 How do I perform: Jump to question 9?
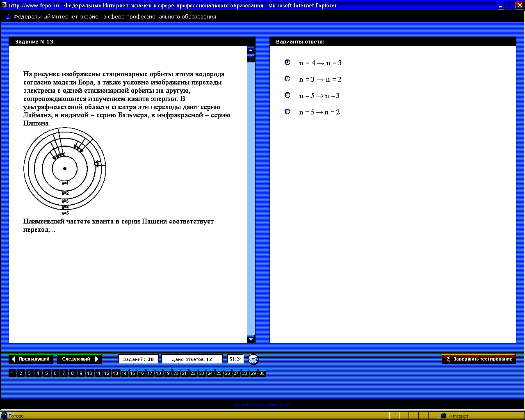[81, 373]
